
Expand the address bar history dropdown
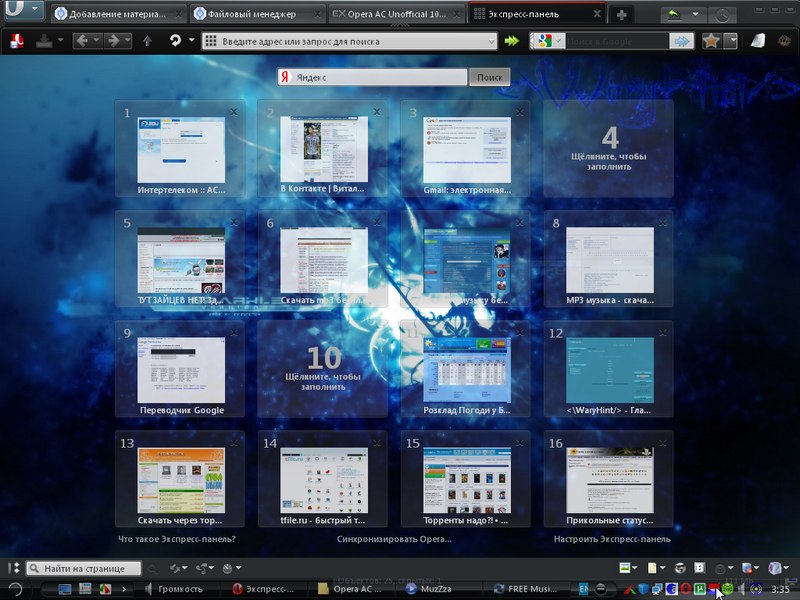pos(491,41)
